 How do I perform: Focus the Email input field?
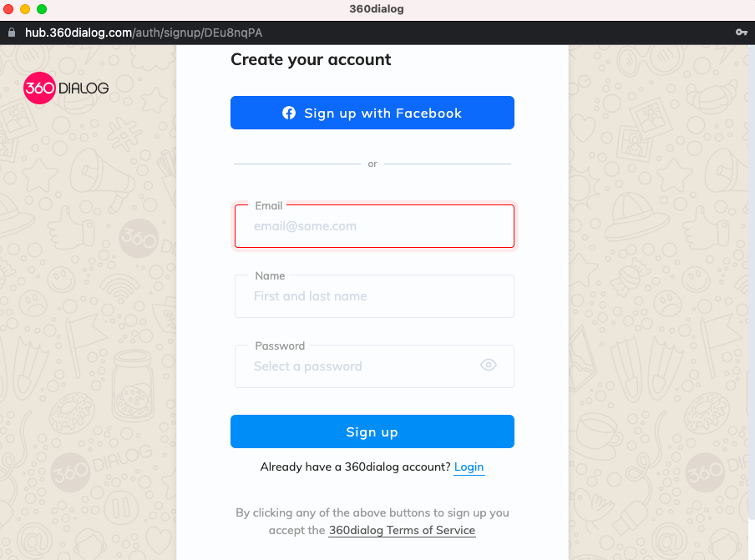click(374, 226)
